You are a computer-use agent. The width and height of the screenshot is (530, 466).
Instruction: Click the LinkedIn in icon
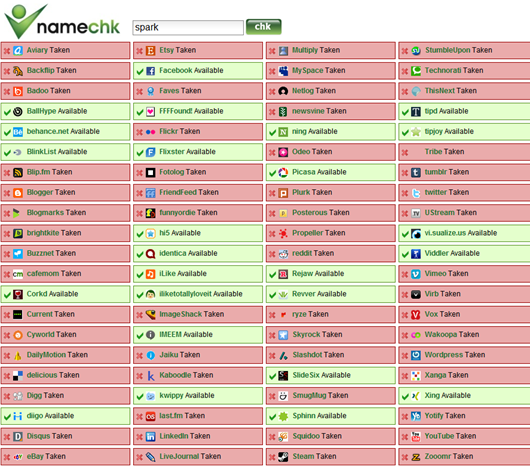coord(150,437)
